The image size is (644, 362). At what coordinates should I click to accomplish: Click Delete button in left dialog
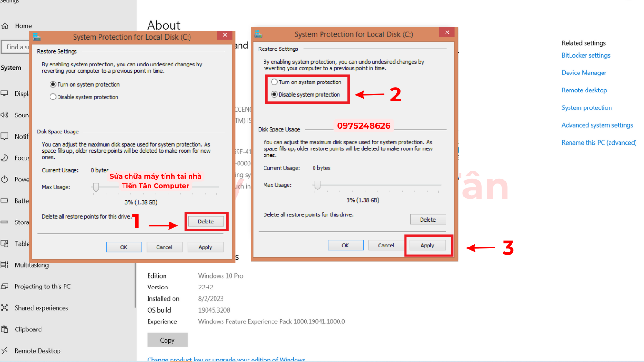tap(206, 222)
